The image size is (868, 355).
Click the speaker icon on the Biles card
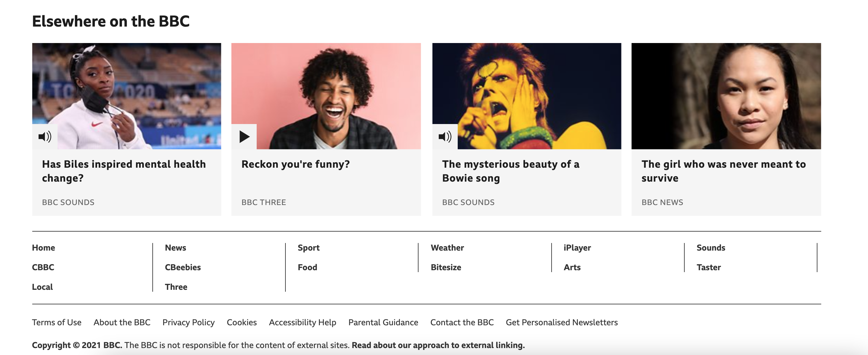point(45,137)
